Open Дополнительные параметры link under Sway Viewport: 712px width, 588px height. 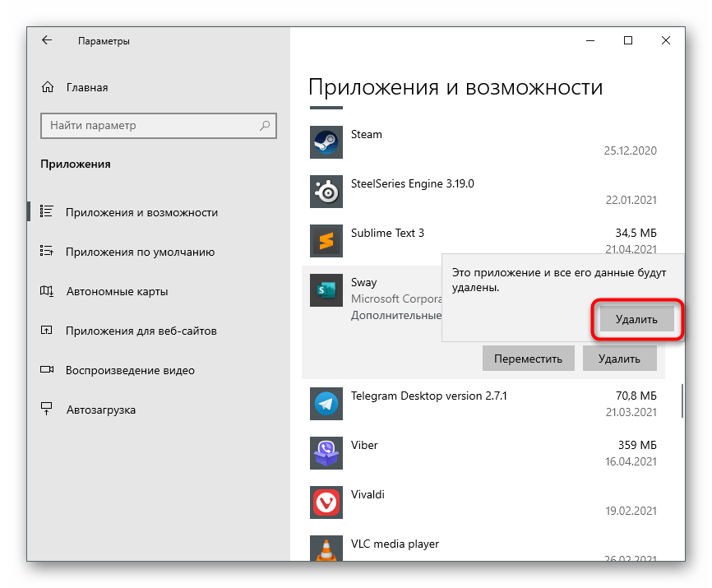coord(396,315)
